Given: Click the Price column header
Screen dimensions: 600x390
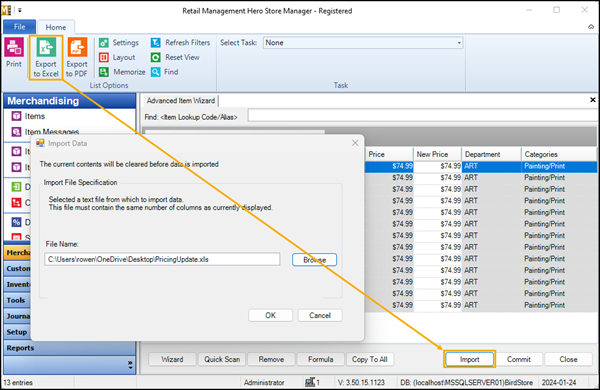Looking at the screenshot, I should point(389,154).
